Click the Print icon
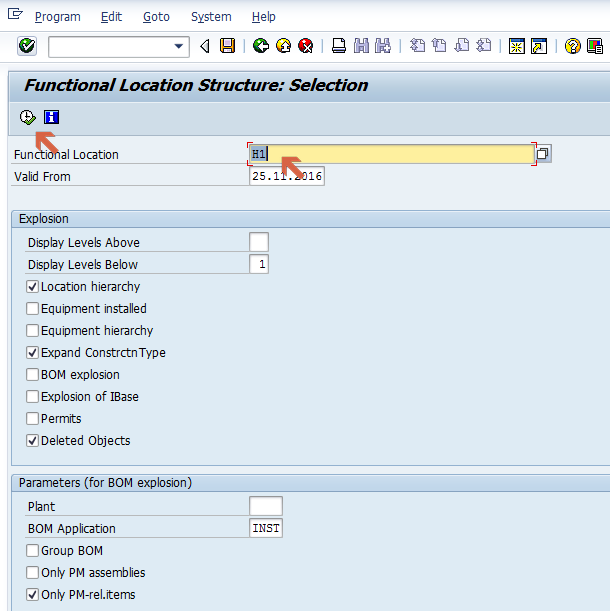610x611 pixels. pos(339,46)
